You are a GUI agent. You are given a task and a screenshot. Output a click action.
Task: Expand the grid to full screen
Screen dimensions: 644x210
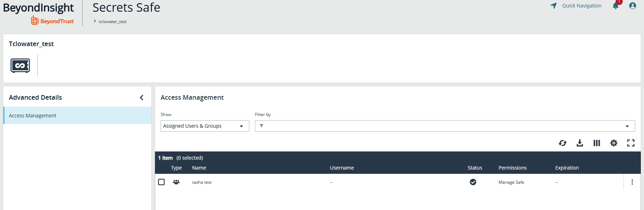(631, 143)
